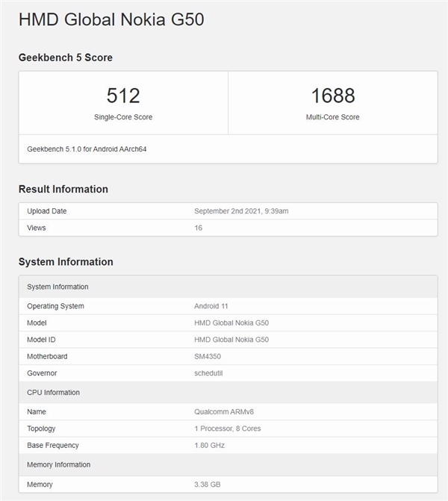Image resolution: width=448 pixels, height=501 pixels.
Task: Select the SM4350 motherboard value
Action: 208,357
